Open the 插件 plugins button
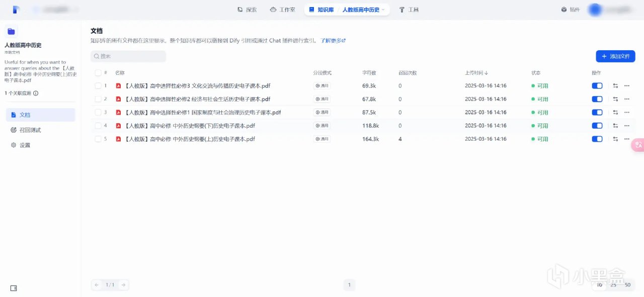Viewport: 644px width, 297px height. click(571, 10)
